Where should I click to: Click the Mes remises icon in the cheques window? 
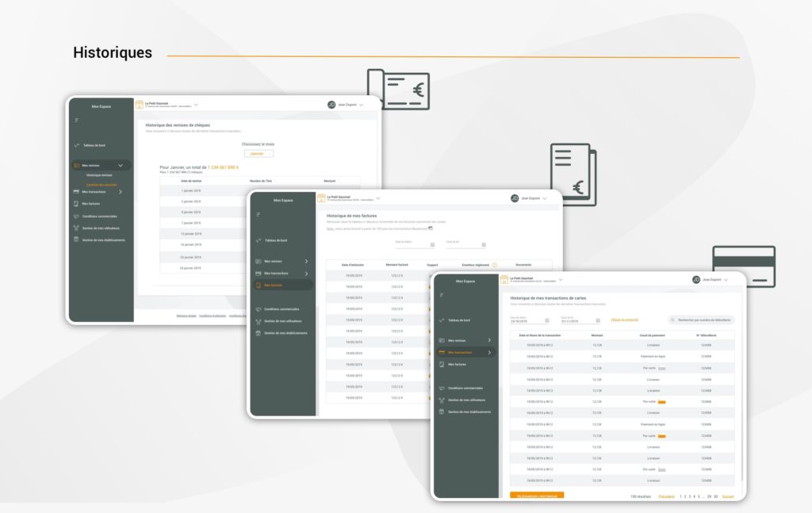point(77,166)
